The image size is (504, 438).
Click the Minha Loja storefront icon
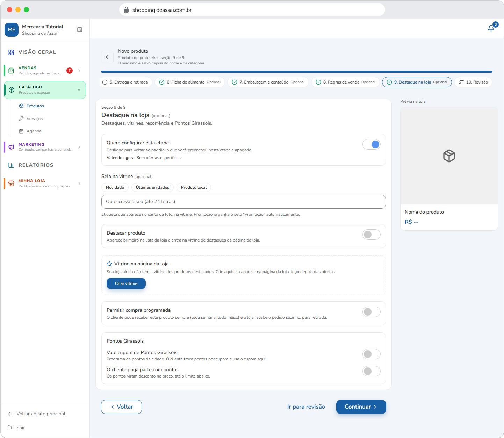[x=11, y=184]
